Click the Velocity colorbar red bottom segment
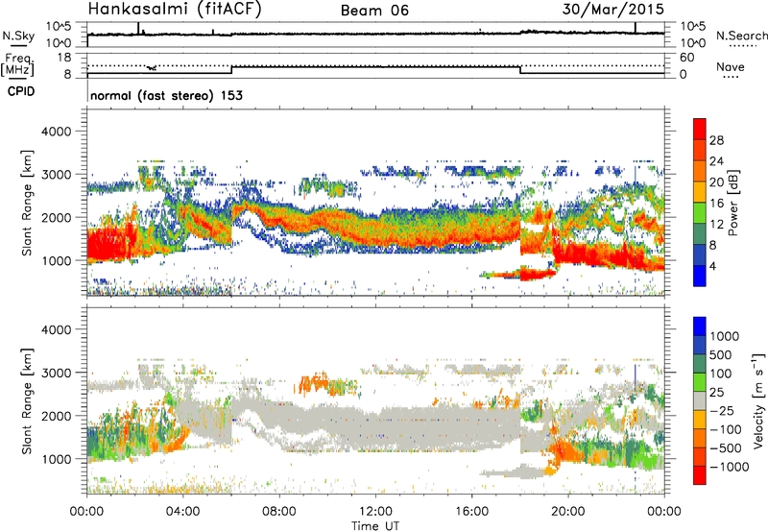Viewport: 768px width, 532px height. tap(700, 475)
